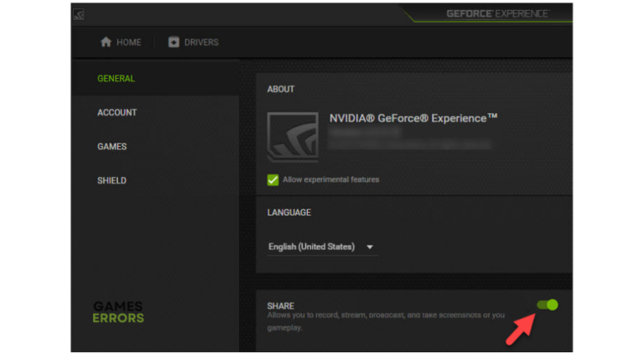Click the Share description text
644x358 pixels.
pyautogui.click(x=386, y=315)
